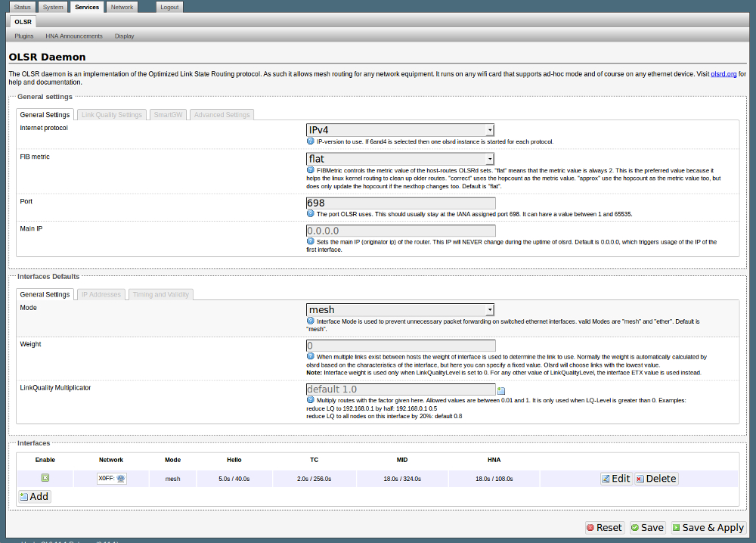Expand the FIB metric dropdown
Viewport: 756px width, 543px height.
pos(400,159)
